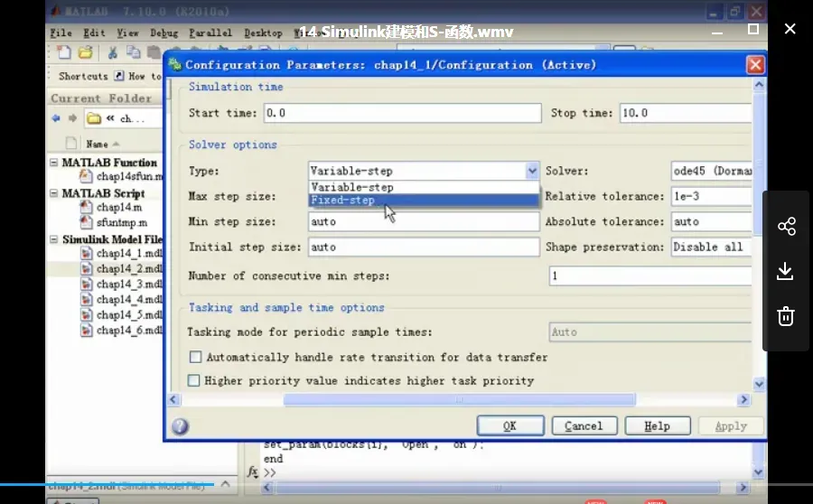Click the Relative tolerance field
813x504 pixels.
click(711, 196)
